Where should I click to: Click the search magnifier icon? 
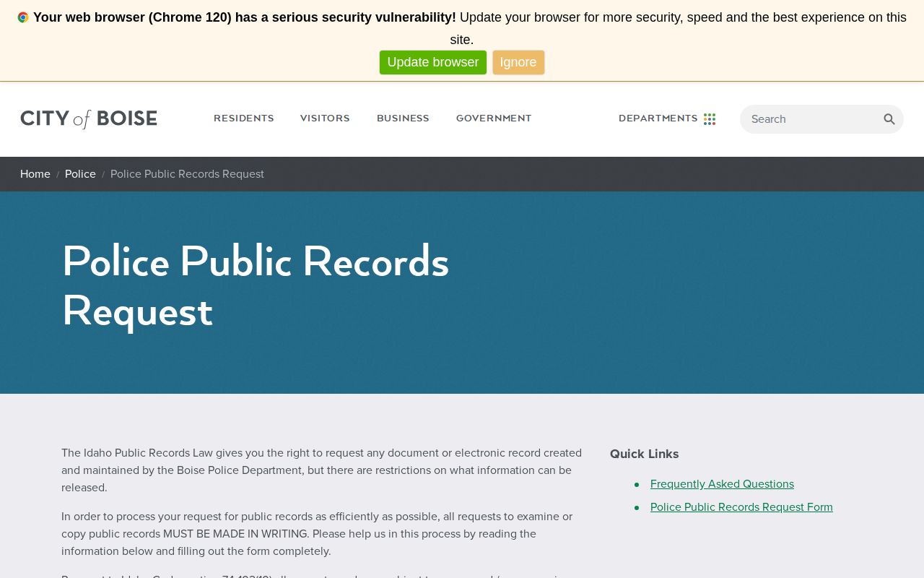pyautogui.click(x=889, y=119)
